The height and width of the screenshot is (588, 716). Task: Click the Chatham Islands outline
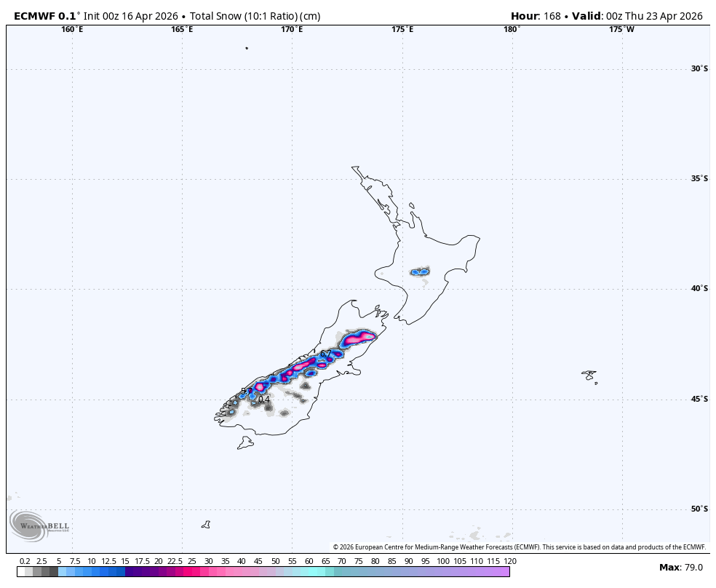[589, 376]
